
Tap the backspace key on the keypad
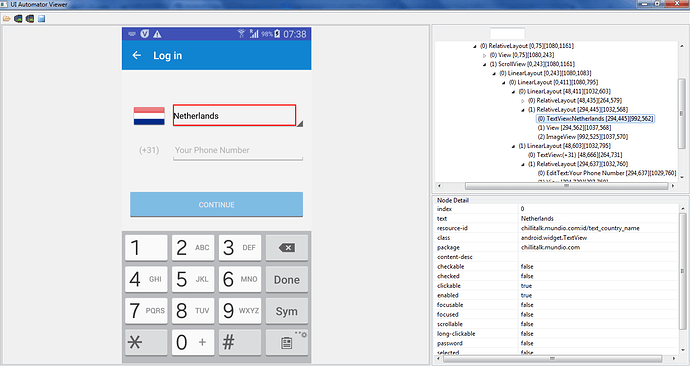point(286,248)
